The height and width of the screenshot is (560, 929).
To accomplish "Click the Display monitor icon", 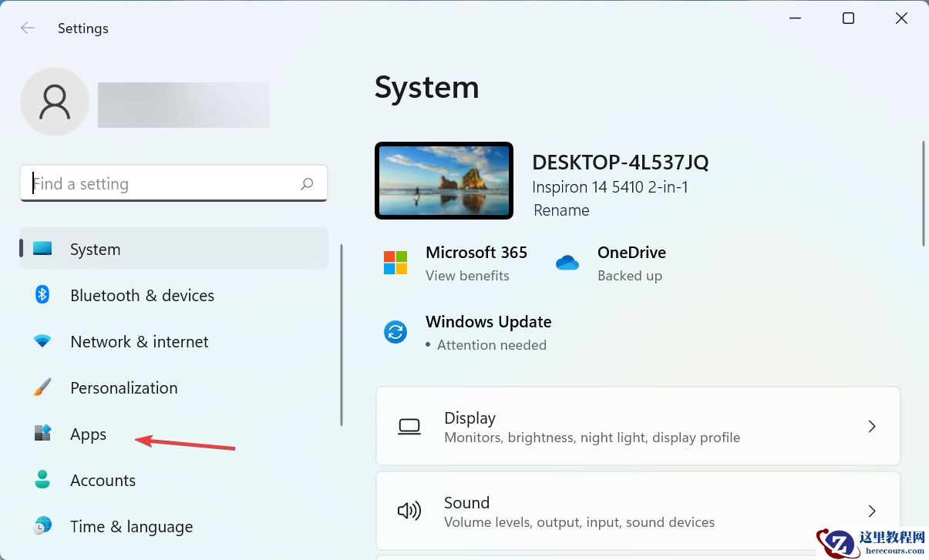I will click(409, 426).
